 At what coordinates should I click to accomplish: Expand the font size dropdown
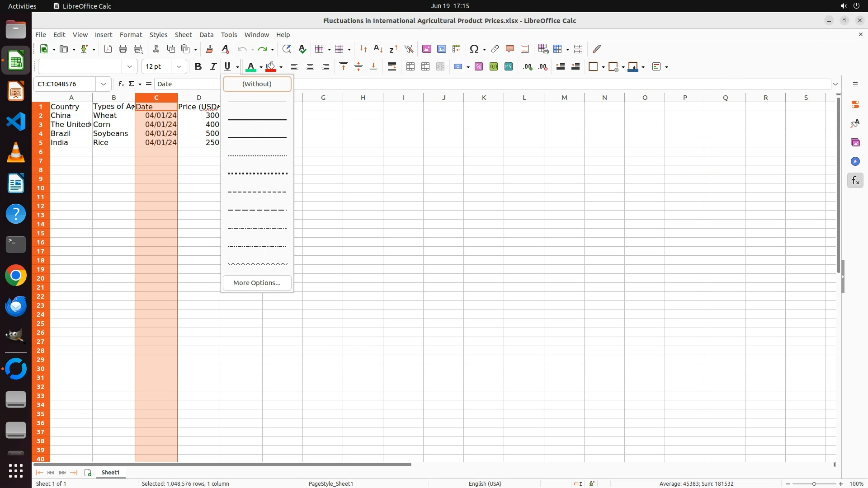point(179,67)
